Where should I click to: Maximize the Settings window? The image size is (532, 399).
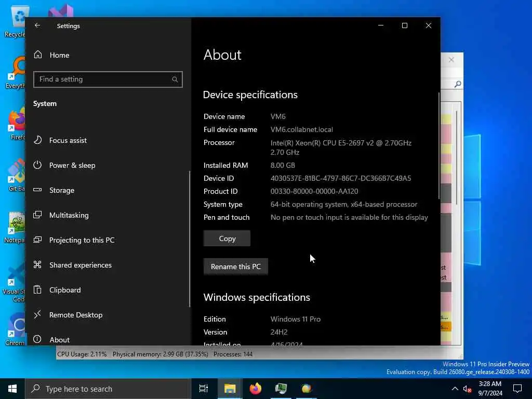404,25
